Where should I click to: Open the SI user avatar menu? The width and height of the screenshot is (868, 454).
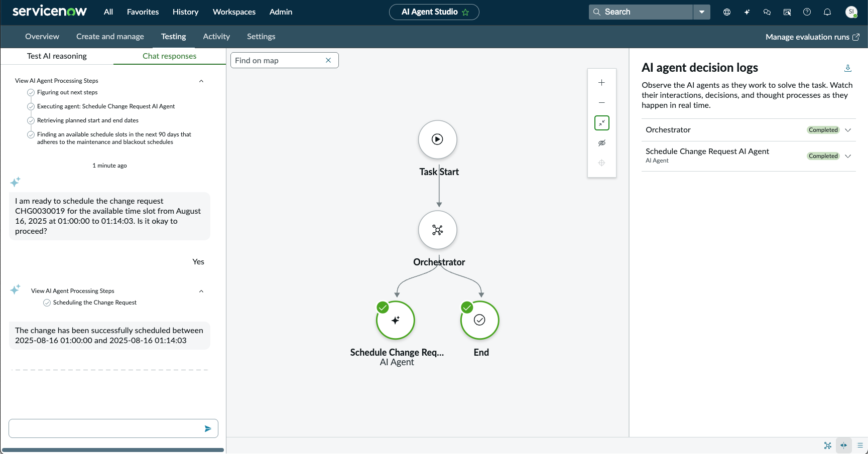tap(851, 12)
